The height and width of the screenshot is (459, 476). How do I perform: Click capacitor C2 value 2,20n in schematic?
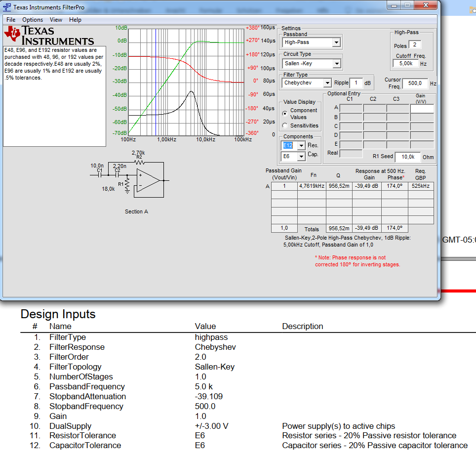[119, 166]
